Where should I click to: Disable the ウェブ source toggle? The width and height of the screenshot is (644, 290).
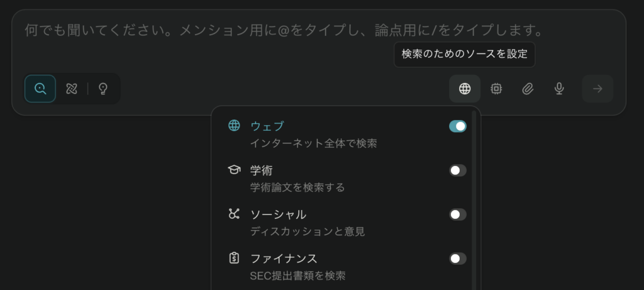tap(458, 126)
